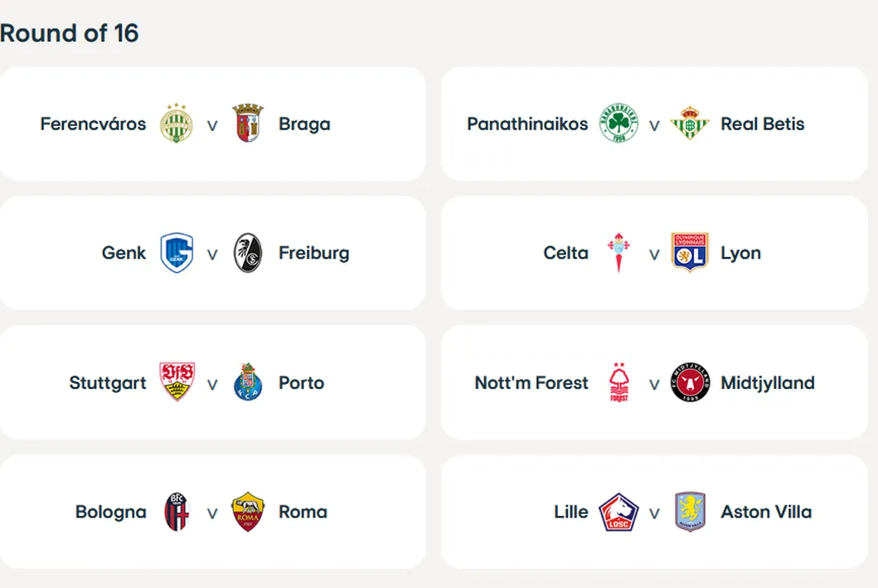This screenshot has height=588, width=878.
Task: Click the Round of 16 heading
Action: click(x=70, y=33)
